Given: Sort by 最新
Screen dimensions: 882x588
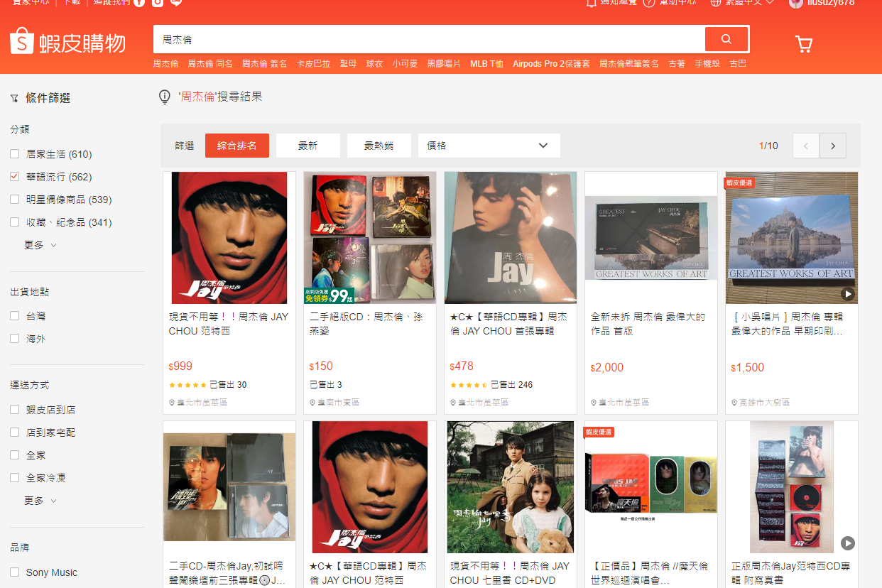Looking at the screenshot, I should point(308,146).
